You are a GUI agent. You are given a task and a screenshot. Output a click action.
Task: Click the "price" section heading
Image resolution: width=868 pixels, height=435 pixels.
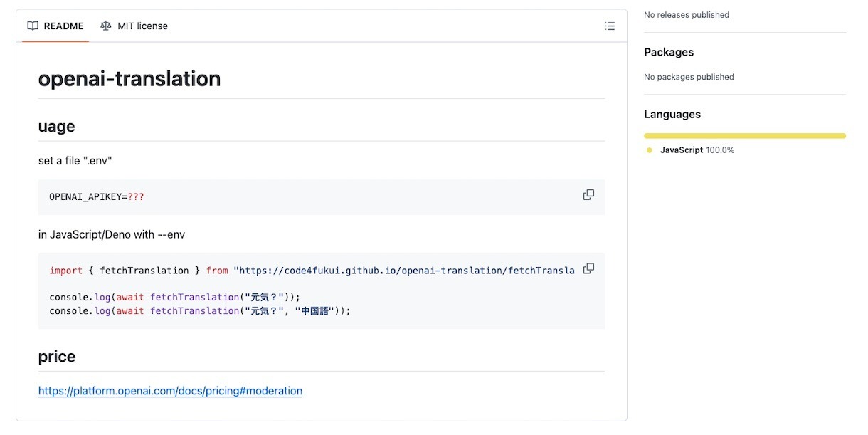(x=57, y=357)
